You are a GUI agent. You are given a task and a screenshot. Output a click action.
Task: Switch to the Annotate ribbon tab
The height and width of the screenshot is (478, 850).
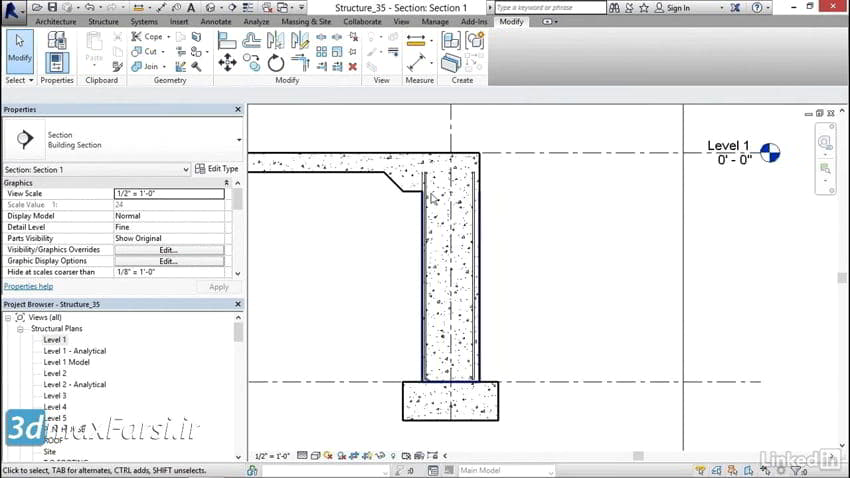pyautogui.click(x=215, y=21)
